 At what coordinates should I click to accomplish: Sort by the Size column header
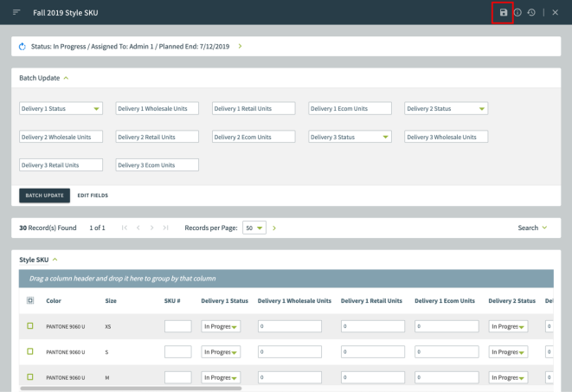pos(110,300)
